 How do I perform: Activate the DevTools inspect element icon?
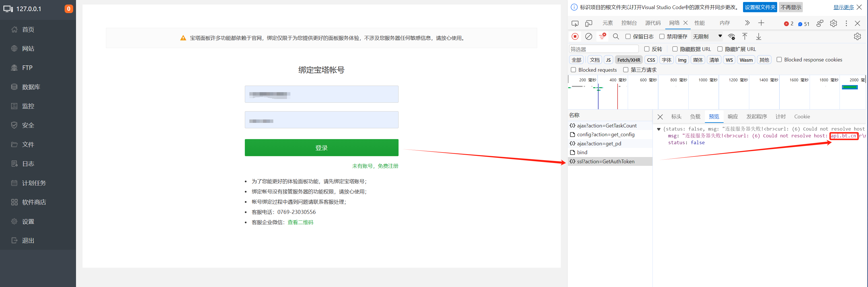575,23
